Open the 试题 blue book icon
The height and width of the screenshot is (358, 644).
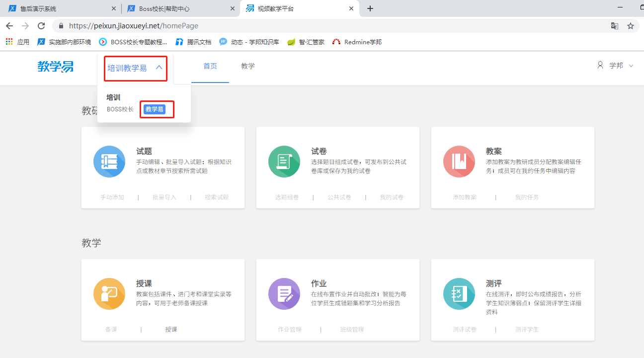click(x=109, y=162)
